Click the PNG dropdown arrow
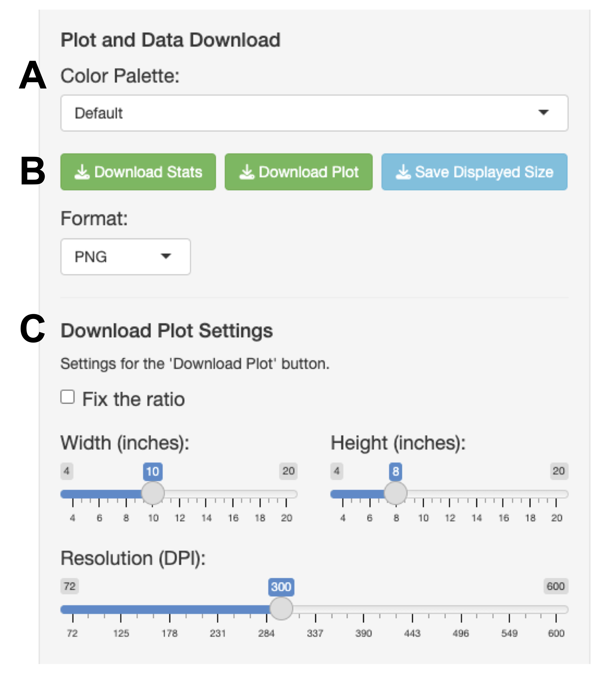Screen dimensions: 616x678 click(x=166, y=256)
